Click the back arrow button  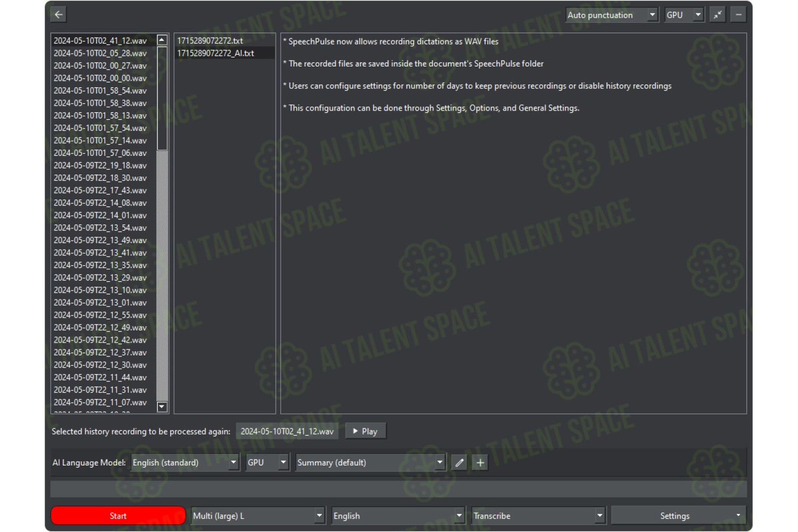pos(59,14)
